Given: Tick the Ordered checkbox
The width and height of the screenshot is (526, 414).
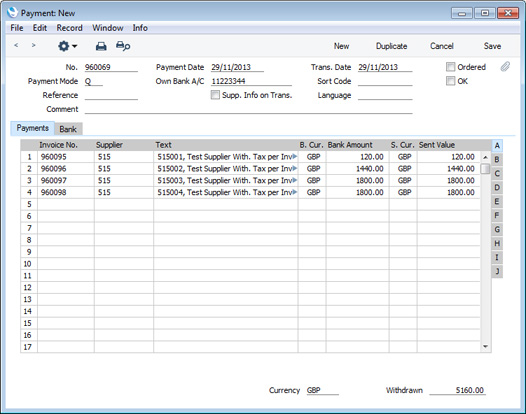Looking at the screenshot, I should pyautogui.click(x=451, y=67).
